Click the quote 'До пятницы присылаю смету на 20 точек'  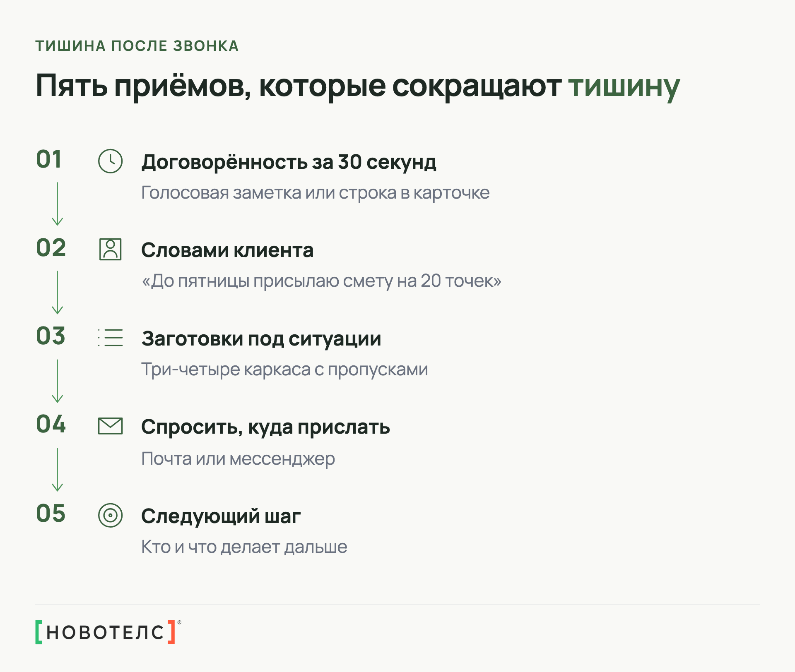pos(322,281)
